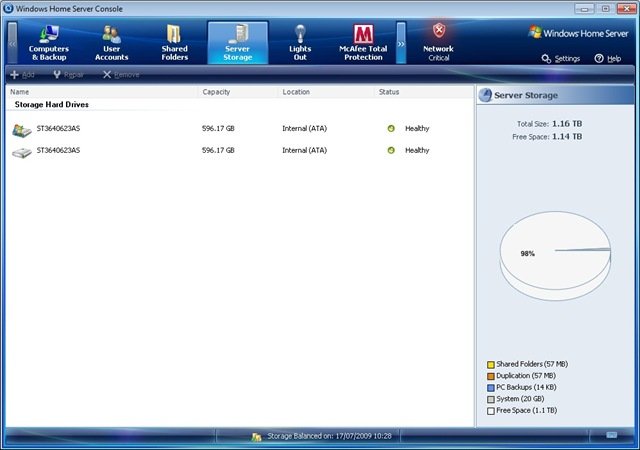Sort drives by the Name column header
Viewport: 640px width, 450px height.
(102, 92)
